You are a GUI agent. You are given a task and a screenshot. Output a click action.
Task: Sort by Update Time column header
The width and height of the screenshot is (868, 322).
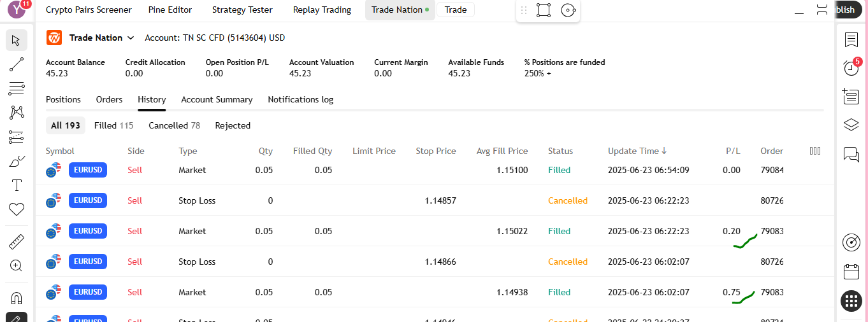coord(637,151)
